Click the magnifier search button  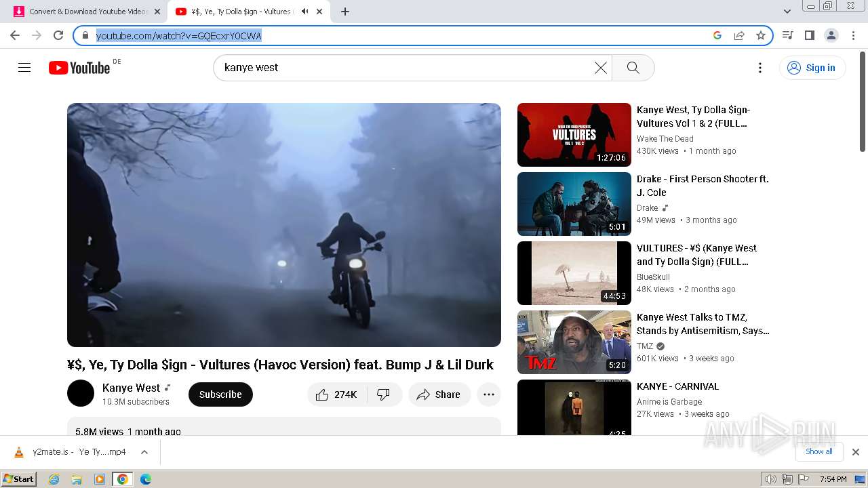click(633, 68)
